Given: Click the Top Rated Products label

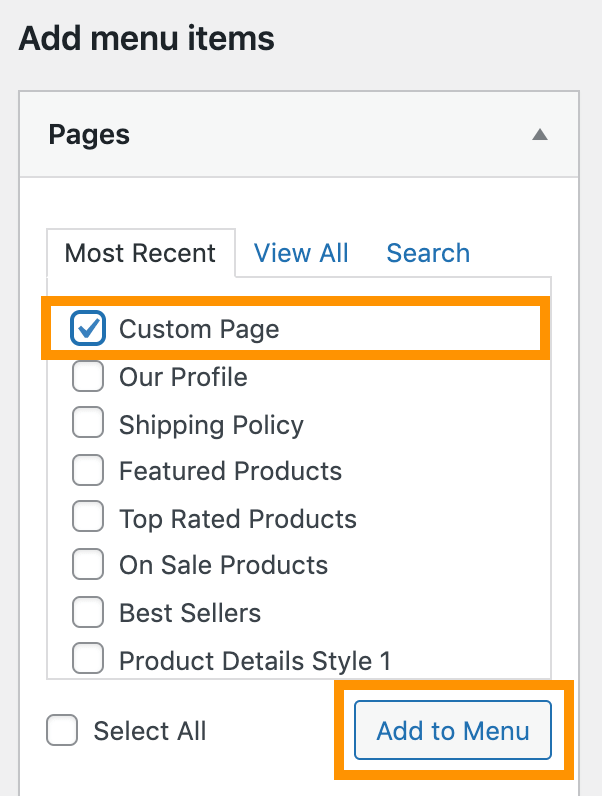Looking at the screenshot, I should coord(238,519).
